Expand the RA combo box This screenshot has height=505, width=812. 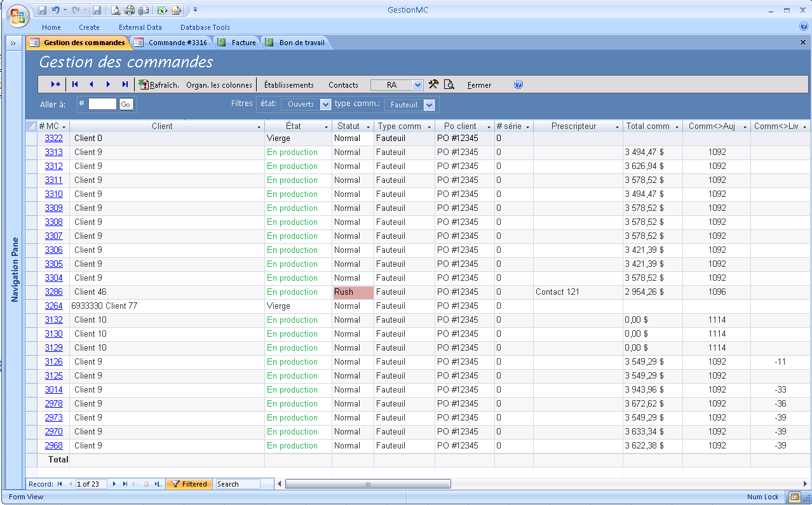click(417, 85)
